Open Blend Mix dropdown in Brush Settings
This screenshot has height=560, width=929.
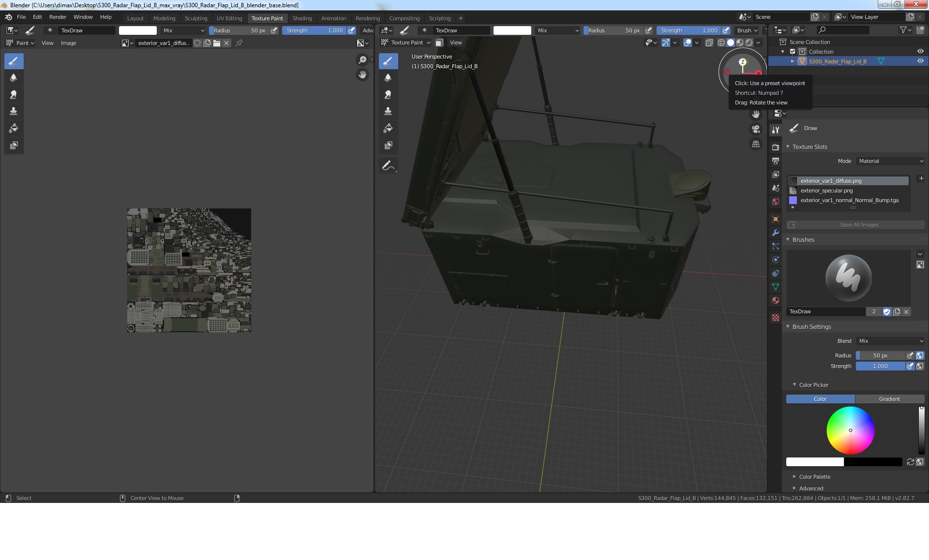[x=890, y=341]
